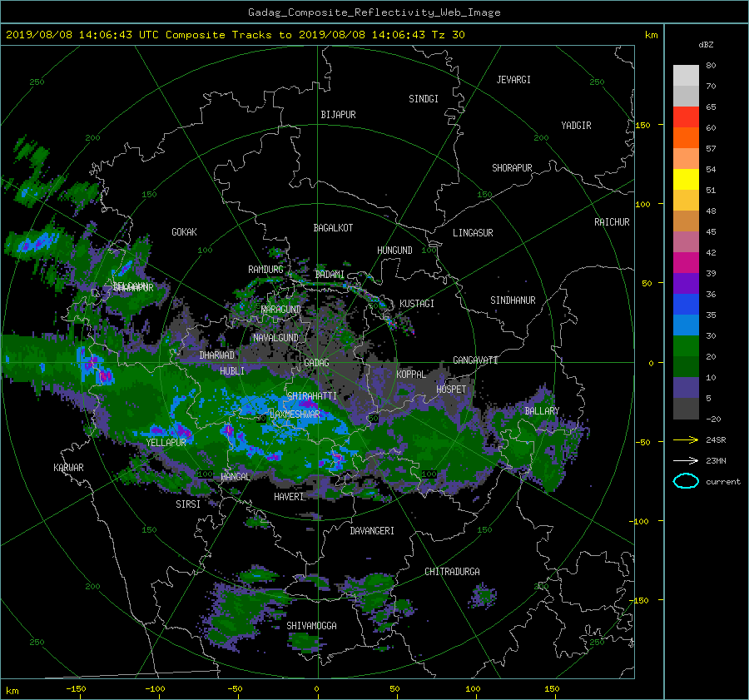Click the HANGAL city label
Viewport: 749px width, 700px height.
235,477
